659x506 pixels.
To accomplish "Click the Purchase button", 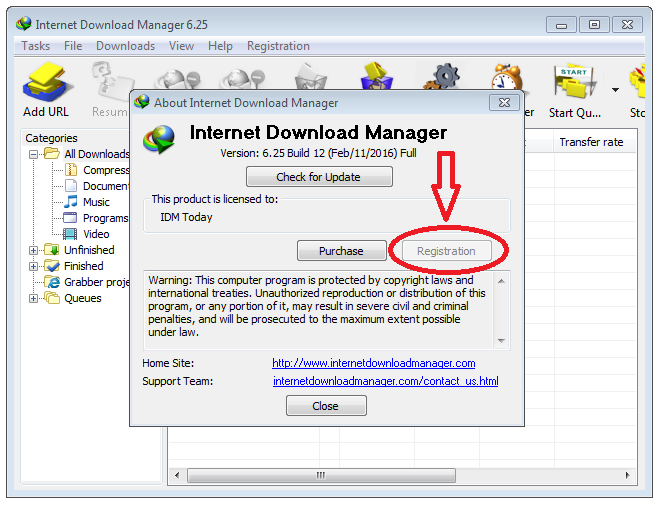I will click(341, 251).
